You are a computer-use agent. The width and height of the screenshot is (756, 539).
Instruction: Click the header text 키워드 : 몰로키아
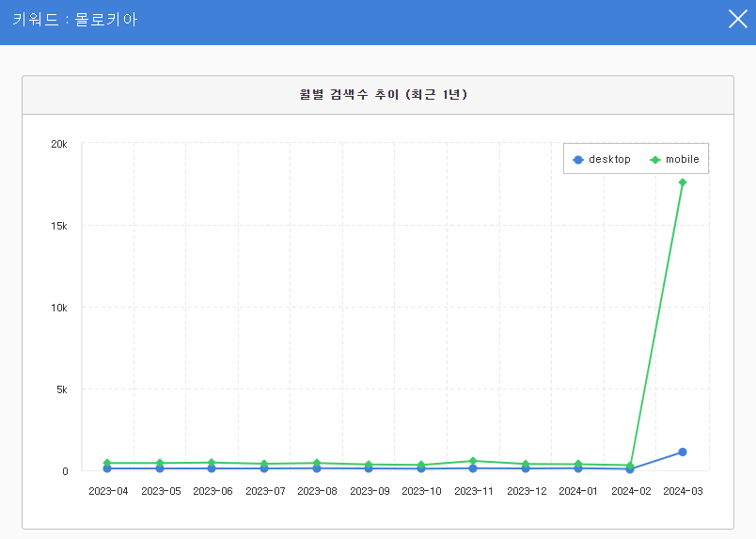pyautogui.click(x=74, y=20)
